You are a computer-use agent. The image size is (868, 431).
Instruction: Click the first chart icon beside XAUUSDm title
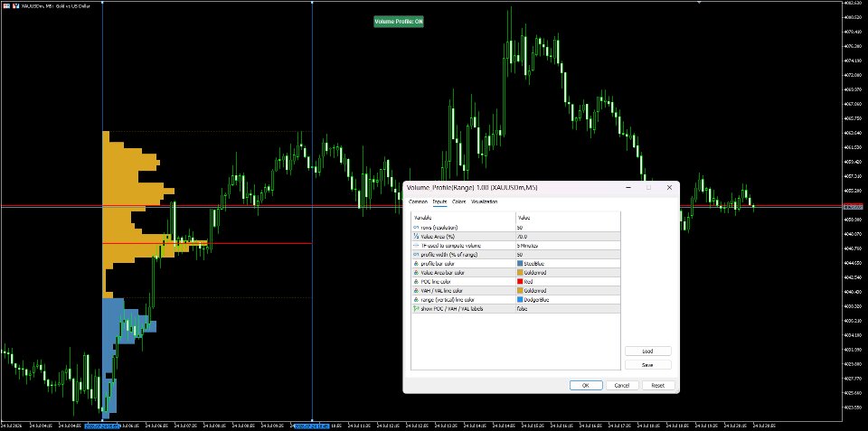(x=6, y=5)
